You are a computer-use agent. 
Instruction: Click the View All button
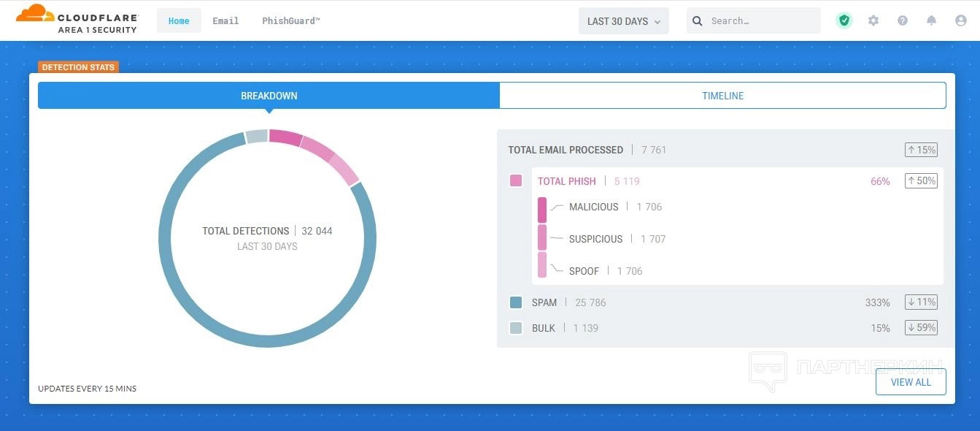911,382
